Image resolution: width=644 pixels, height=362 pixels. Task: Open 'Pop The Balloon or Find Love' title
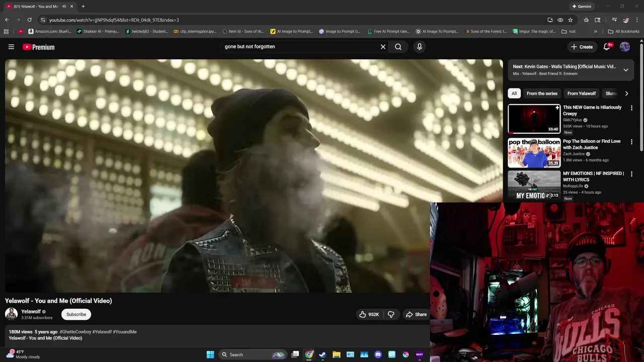coord(592,144)
